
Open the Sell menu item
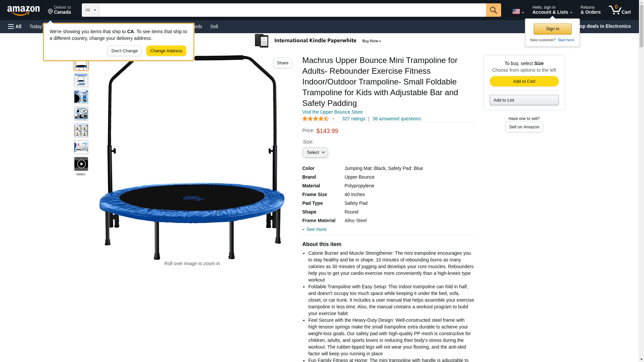pos(214,26)
